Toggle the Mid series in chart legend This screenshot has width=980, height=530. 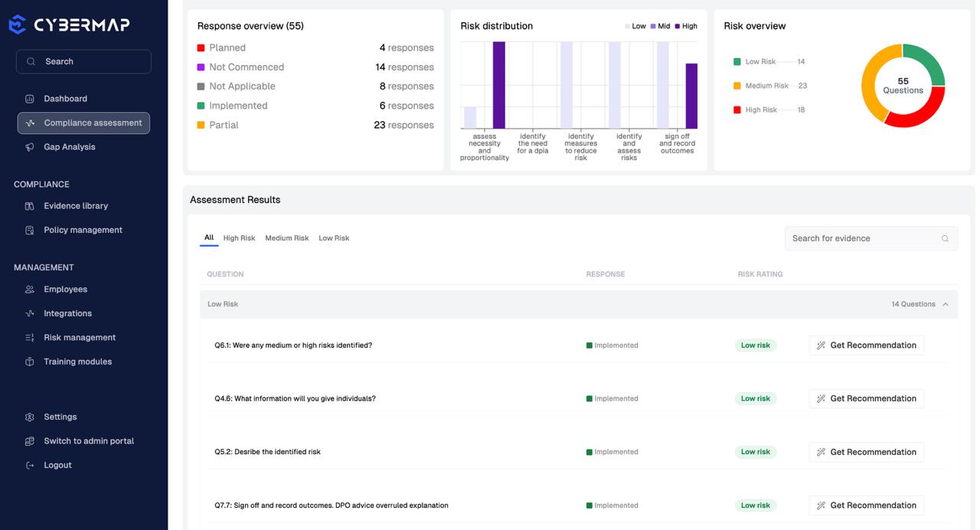coord(660,26)
